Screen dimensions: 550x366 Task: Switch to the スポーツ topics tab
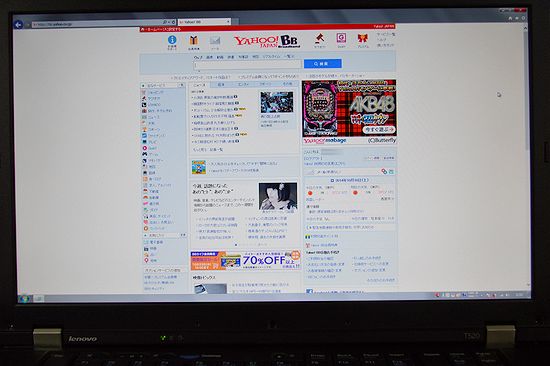click(x=265, y=84)
